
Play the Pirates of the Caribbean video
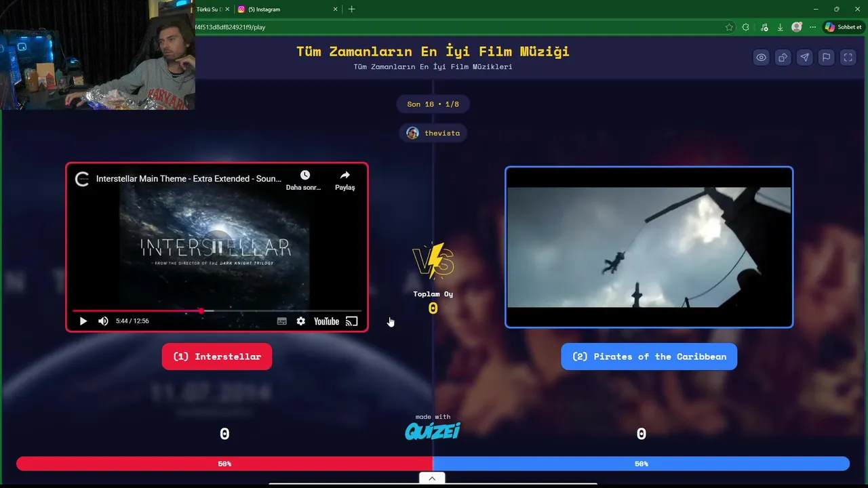click(x=649, y=247)
